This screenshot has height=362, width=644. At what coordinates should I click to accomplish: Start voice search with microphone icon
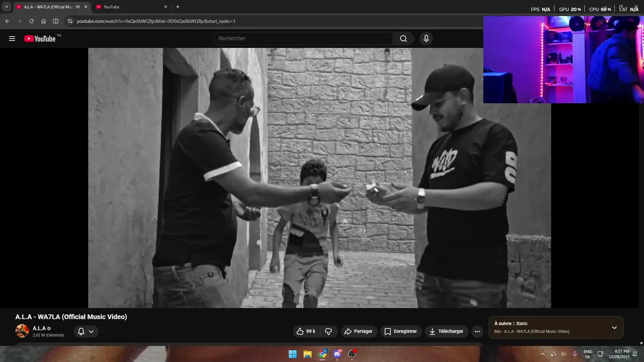[x=426, y=39]
